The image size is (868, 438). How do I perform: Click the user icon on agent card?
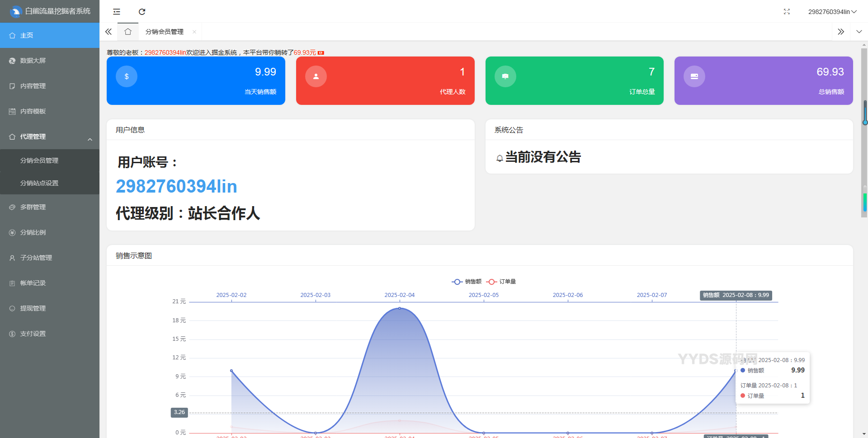coord(316,76)
